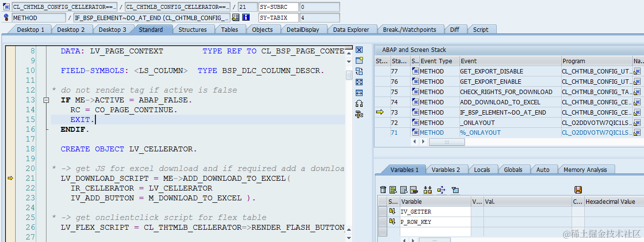Click the Event column header in stack
644x242 pixels.
pyautogui.click(x=510, y=61)
